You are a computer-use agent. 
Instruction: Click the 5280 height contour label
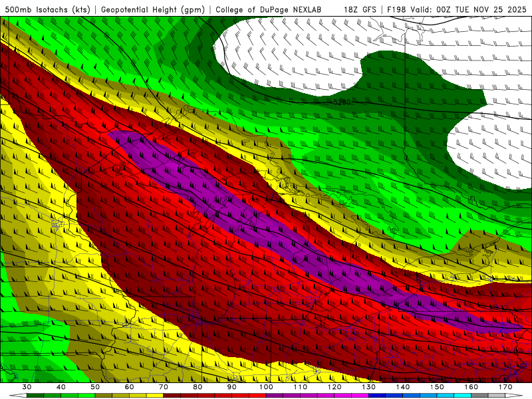pyautogui.click(x=342, y=102)
